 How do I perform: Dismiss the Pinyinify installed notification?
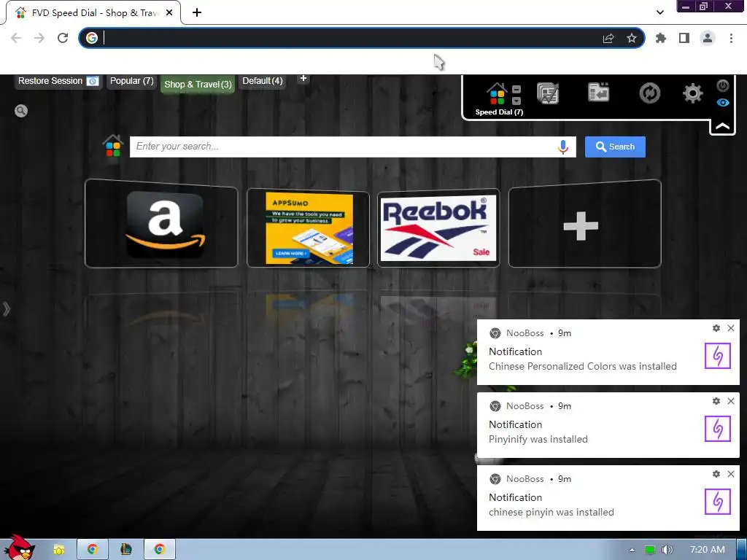click(x=731, y=401)
